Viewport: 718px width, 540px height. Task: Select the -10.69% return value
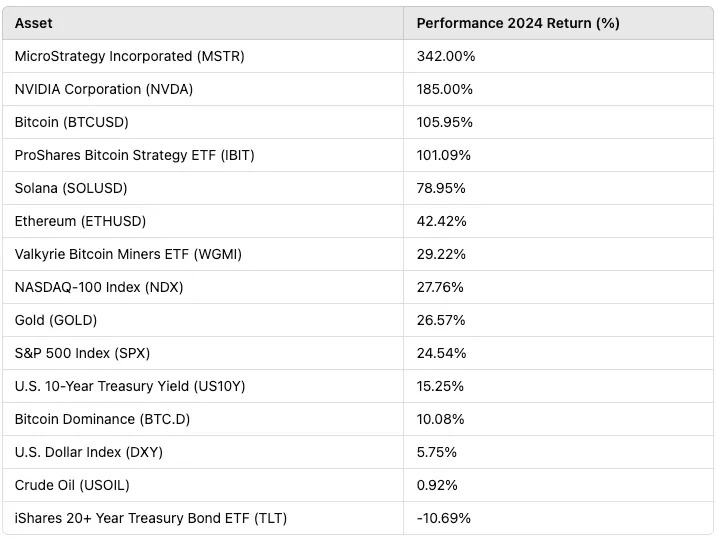444,518
